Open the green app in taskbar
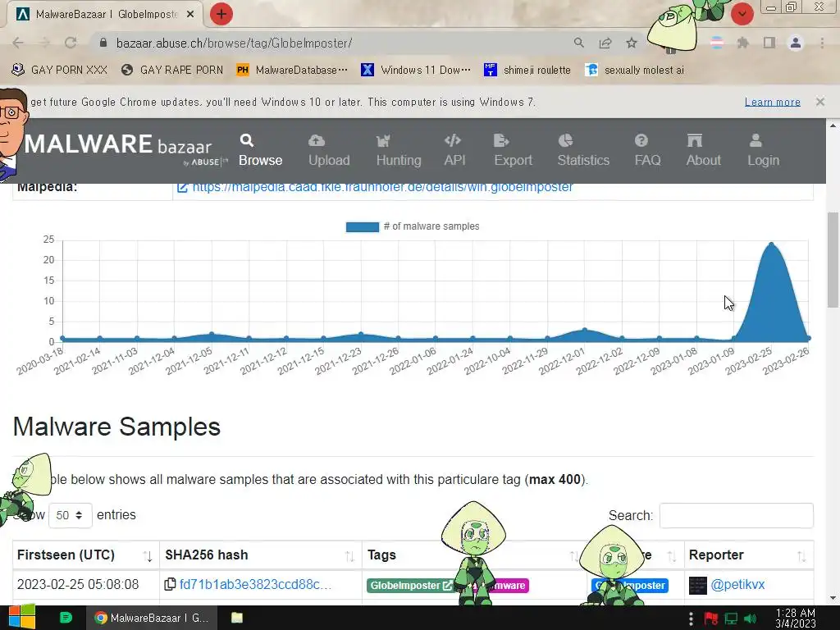Image resolution: width=840 pixels, height=630 pixels. pyautogui.click(x=66, y=618)
